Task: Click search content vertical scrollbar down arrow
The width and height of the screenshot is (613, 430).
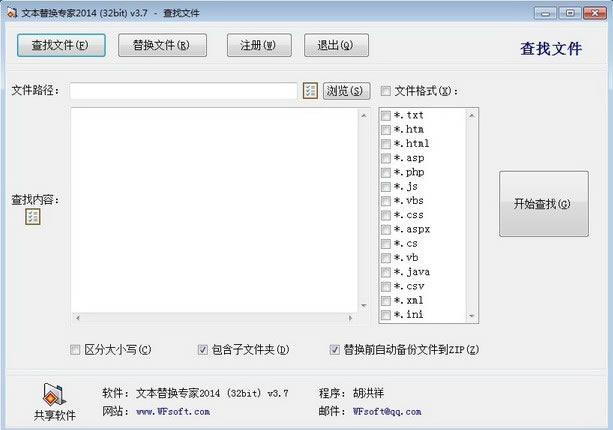Action: pyautogui.click(x=364, y=306)
